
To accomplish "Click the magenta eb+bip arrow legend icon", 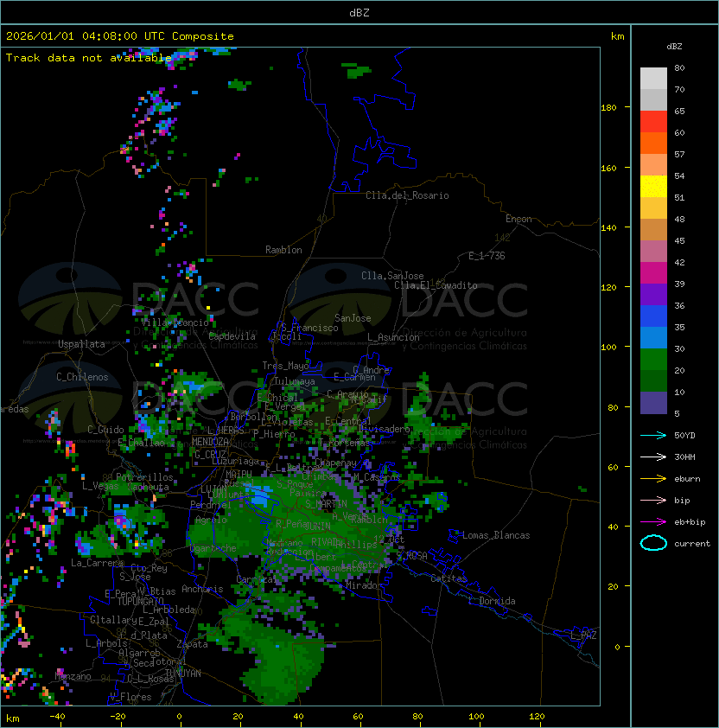I will click(x=653, y=522).
